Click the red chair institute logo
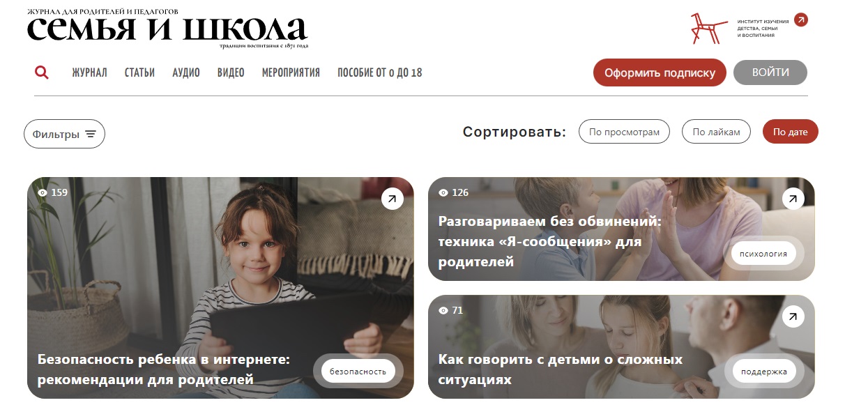868x405 pixels. (707, 29)
